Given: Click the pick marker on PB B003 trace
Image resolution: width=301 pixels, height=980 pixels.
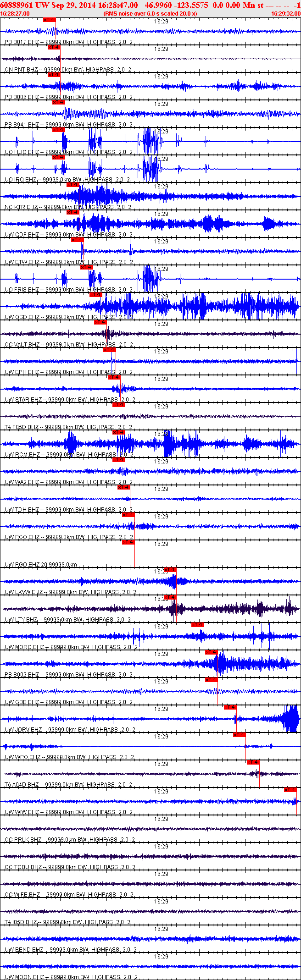Looking at the screenshot, I should (212, 652).
